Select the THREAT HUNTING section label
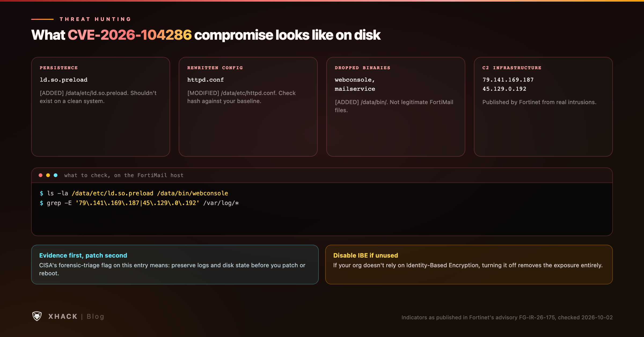644x337 pixels. pyautogui.click(x=96, y=19)
